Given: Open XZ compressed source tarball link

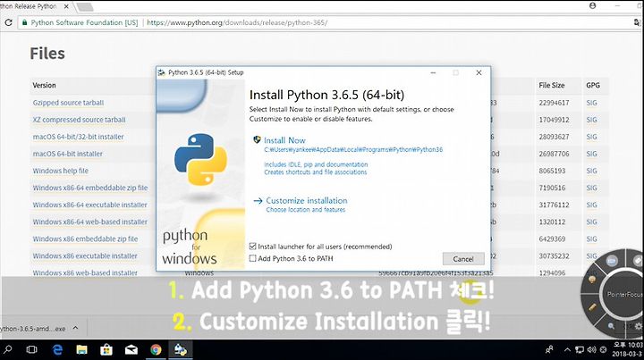Looking at the screenshot, I should [x=80, y=120].
